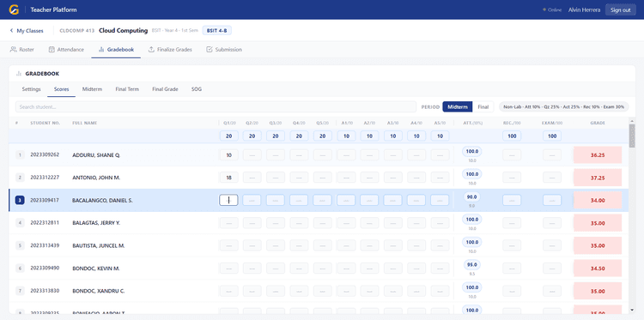Click student number 2023312227

(45, 178)
